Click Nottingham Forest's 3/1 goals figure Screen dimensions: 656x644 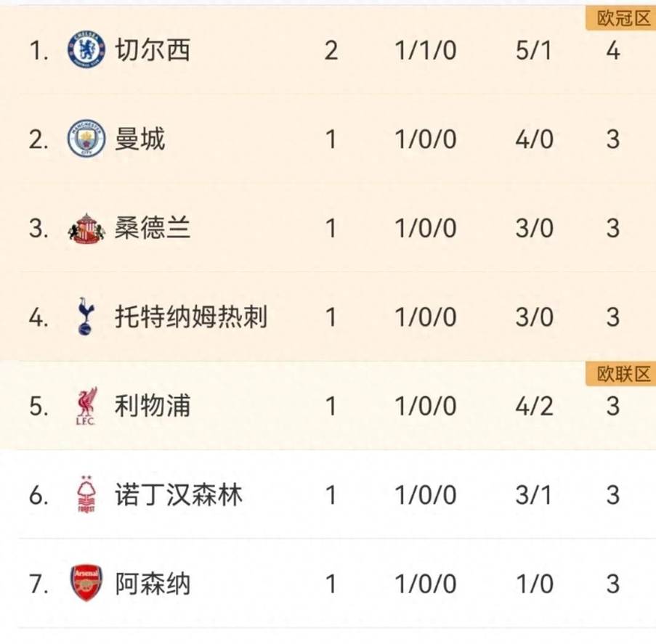tap(533, 495)
